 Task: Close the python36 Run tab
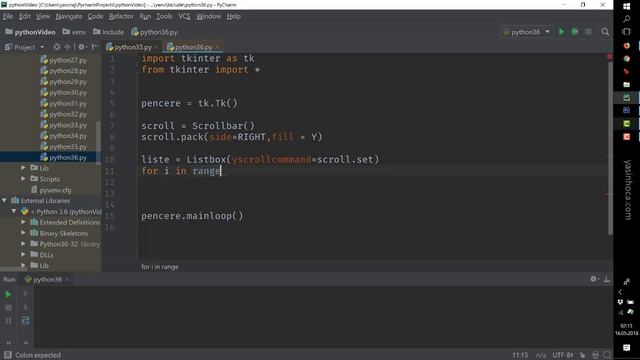pyautogui.click(x=67, y=280)
